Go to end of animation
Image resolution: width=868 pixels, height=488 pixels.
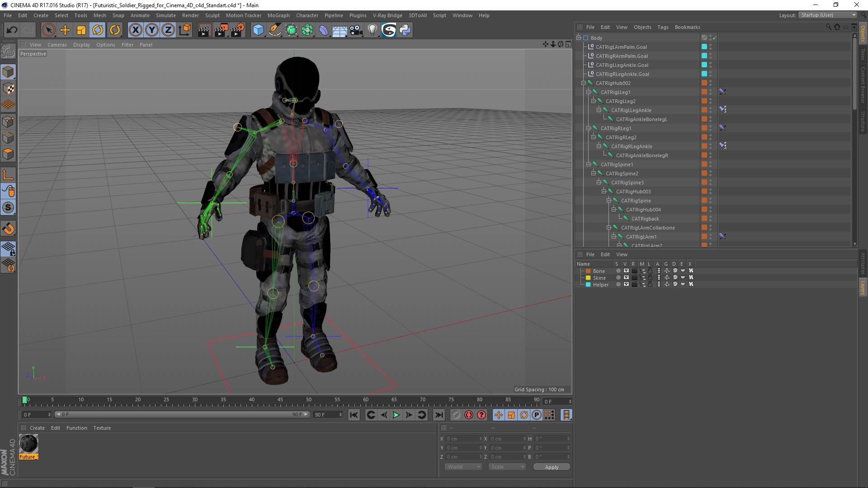[x=439, y=415]
